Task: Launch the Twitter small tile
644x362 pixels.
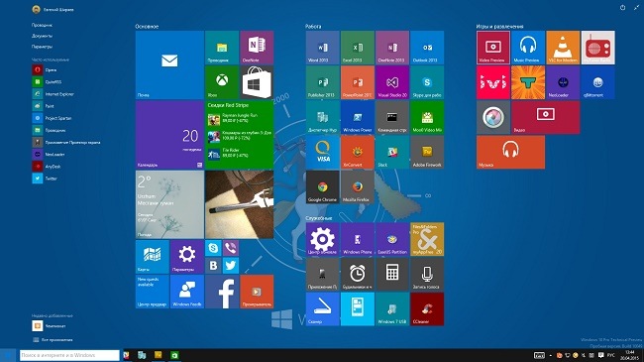Action: (x=231, y=266)
